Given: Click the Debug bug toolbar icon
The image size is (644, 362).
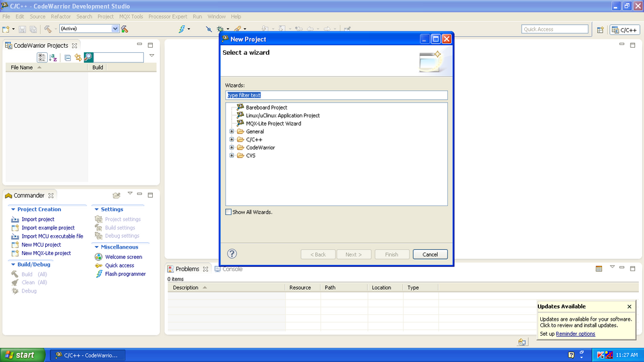Looking at the screenshot, I should (220, 29).
